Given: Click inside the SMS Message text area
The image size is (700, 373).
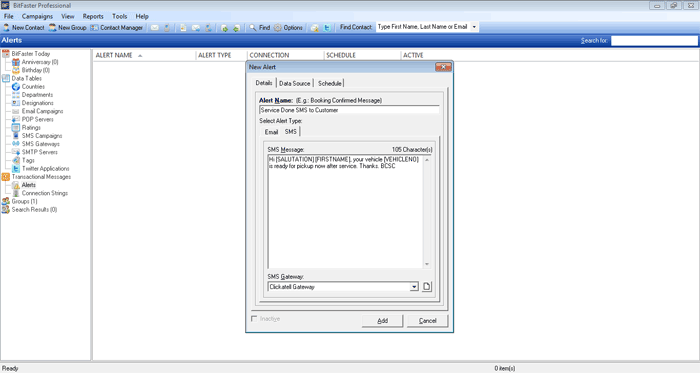Looking at the screenshot, I should 345,211.
